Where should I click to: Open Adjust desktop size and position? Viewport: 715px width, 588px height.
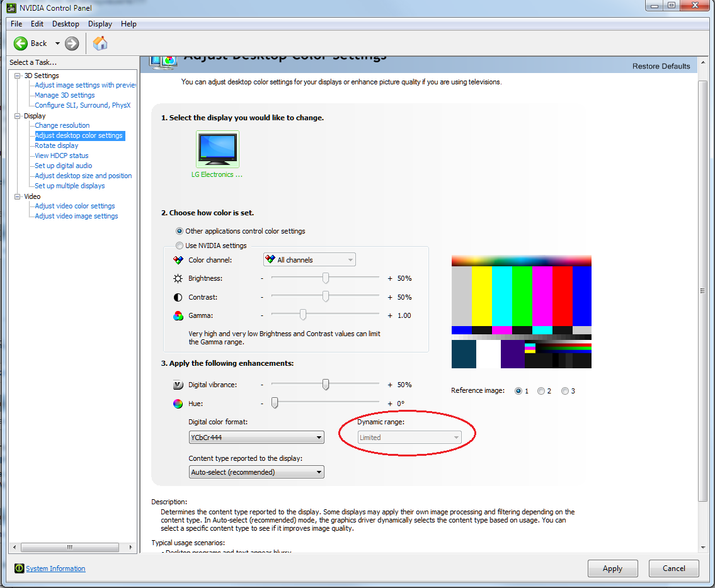[x=83, y=176]
